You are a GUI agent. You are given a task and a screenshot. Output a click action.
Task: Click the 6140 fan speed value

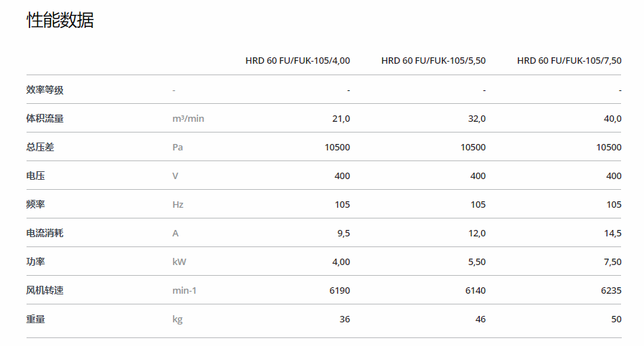click(475, 291)
